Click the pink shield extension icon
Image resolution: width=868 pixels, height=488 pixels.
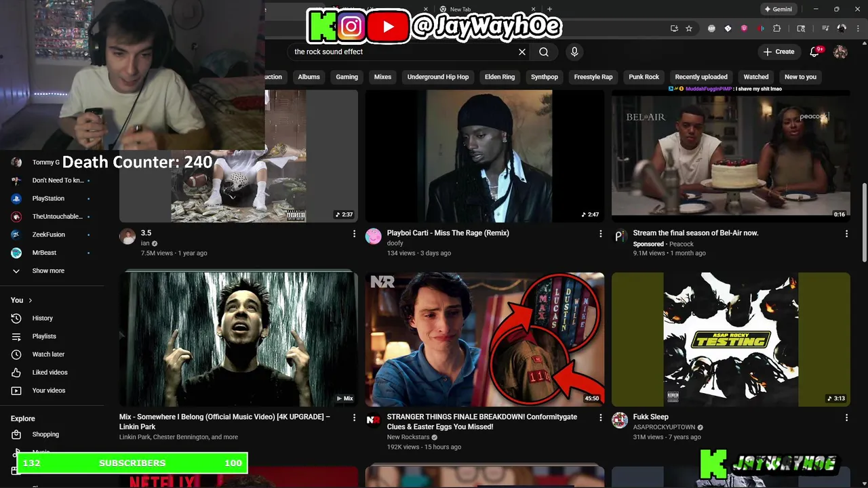(x=744, y=28)
